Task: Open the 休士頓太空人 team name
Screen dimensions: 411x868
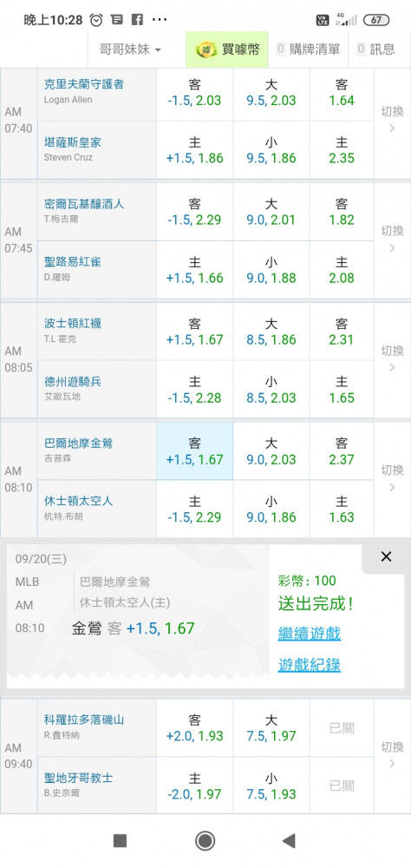Action: pyautogui.click(x=79, y=501)
